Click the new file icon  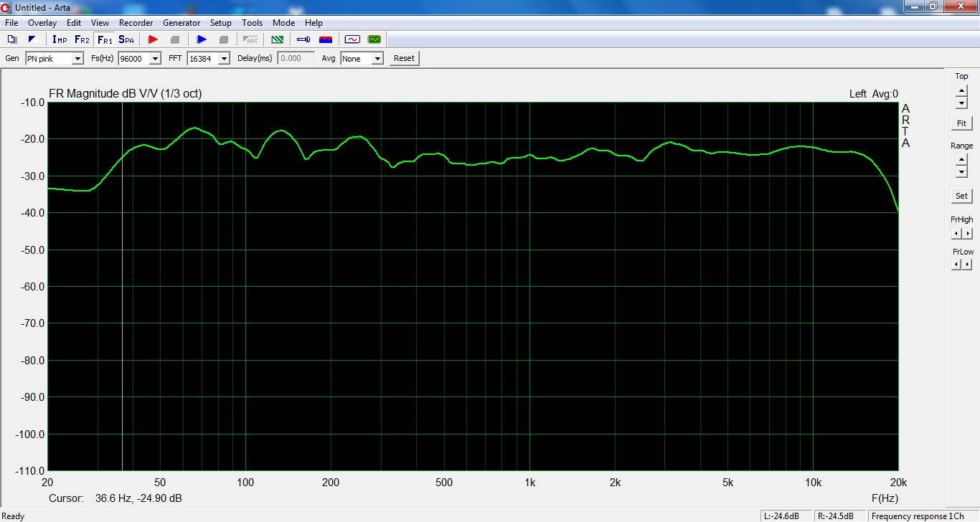coord(12,39)
